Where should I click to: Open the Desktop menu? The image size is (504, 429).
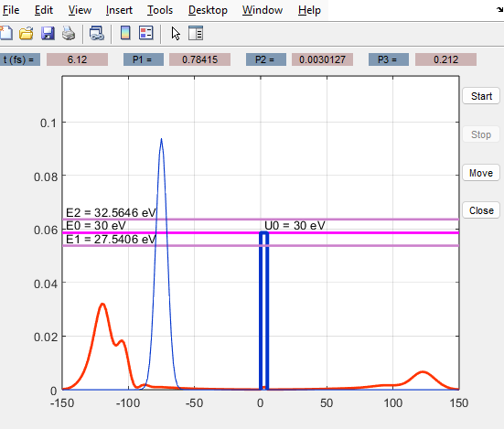click(208, 10)
